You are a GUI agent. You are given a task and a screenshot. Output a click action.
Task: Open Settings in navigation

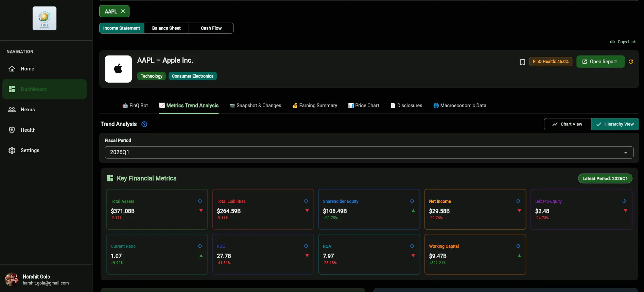point(45,150)
